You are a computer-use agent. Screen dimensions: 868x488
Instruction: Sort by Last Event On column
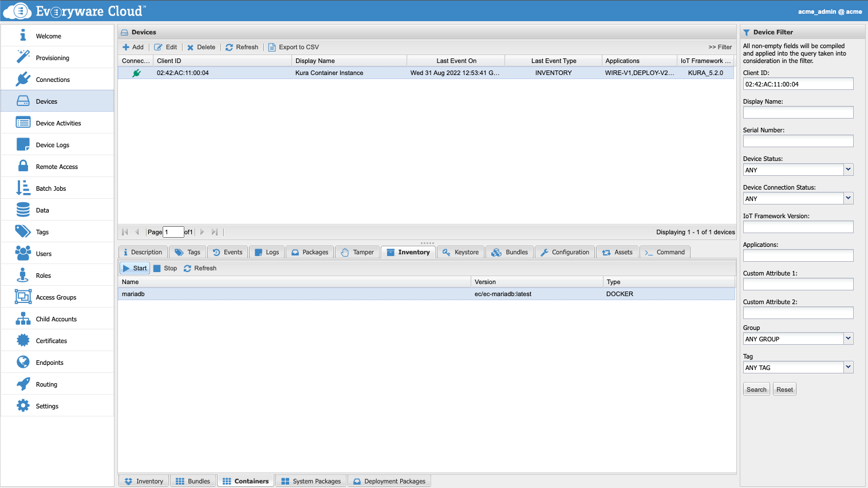pos(456,61)
